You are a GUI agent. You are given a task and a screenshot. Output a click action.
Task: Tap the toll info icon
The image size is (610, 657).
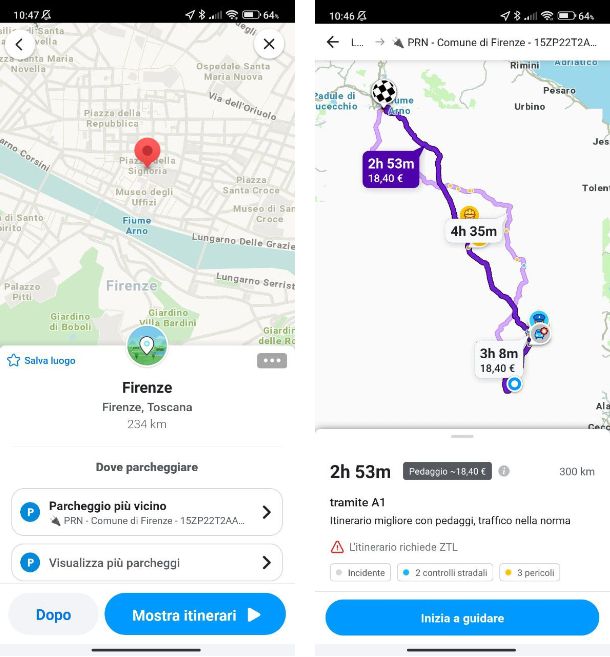tap(504, 471)
